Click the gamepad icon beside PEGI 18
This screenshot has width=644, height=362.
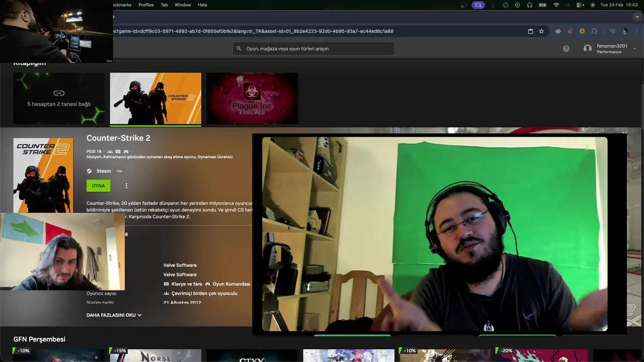pos(126,151)
